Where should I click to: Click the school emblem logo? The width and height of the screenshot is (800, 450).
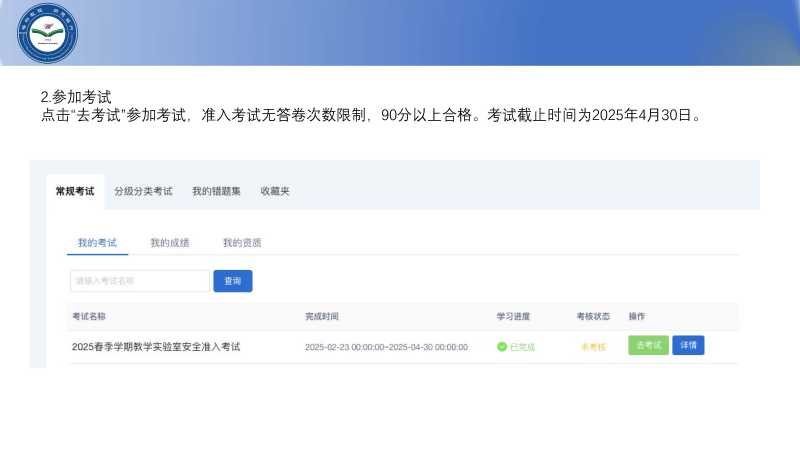(x=47, y=32)
